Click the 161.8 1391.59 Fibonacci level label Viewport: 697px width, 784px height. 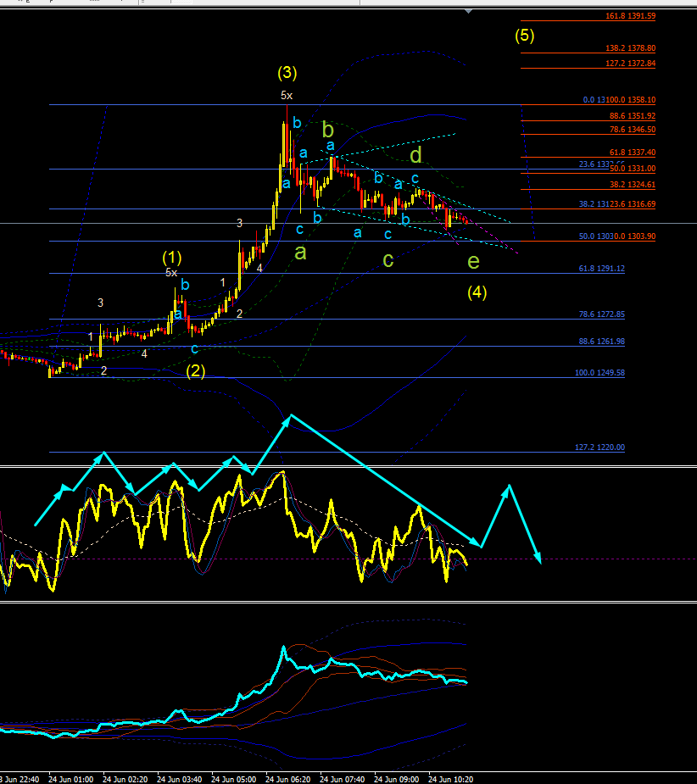click(x=630, y=16)
